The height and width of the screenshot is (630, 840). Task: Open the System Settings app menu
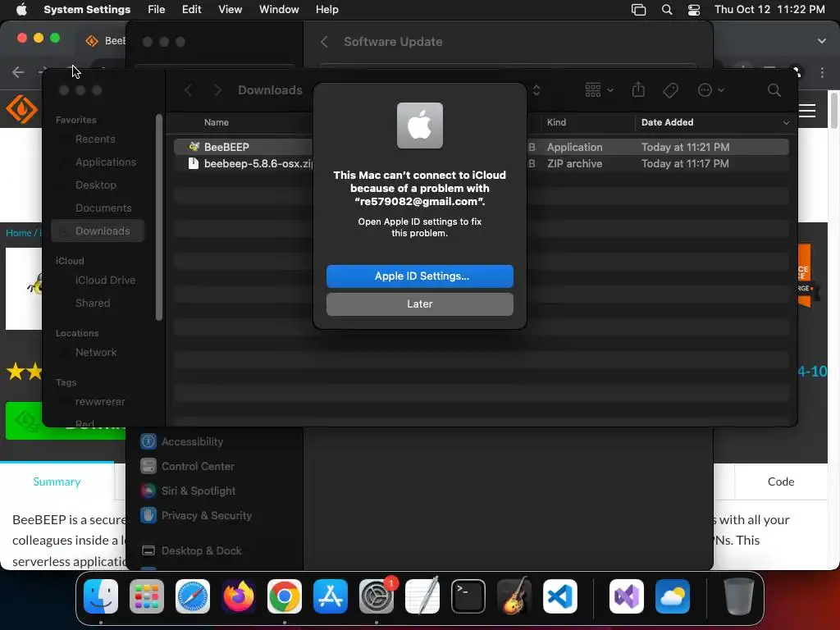[87, 10]
